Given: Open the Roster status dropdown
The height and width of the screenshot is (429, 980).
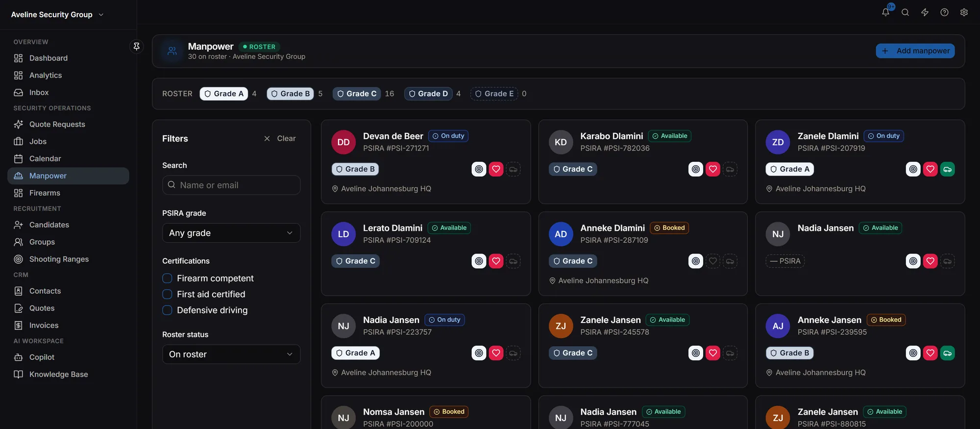Looking at the screenshot, I should pos(231,354).
